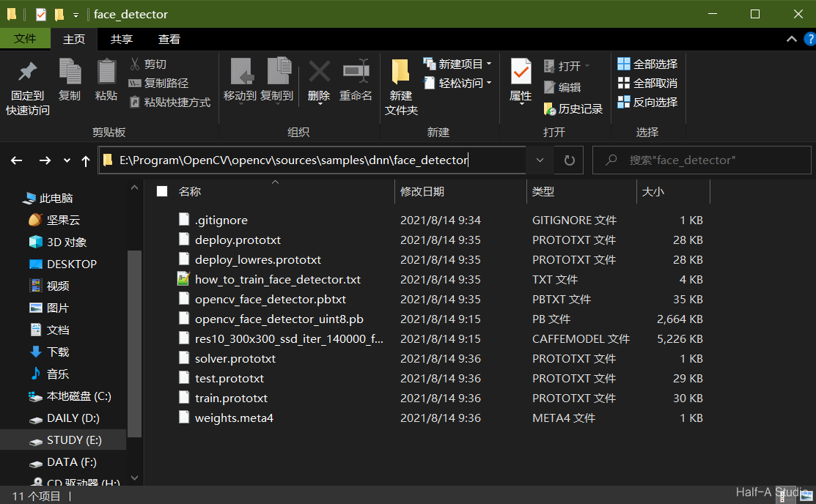816x504 pixels.
Task: Switch to the View (查看) tab
Action: 169,39
